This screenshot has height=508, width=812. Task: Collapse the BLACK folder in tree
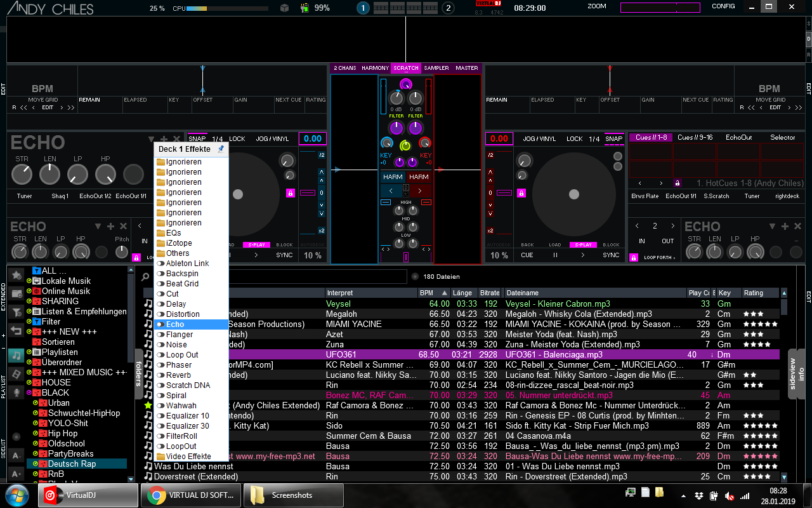[29, 393]
